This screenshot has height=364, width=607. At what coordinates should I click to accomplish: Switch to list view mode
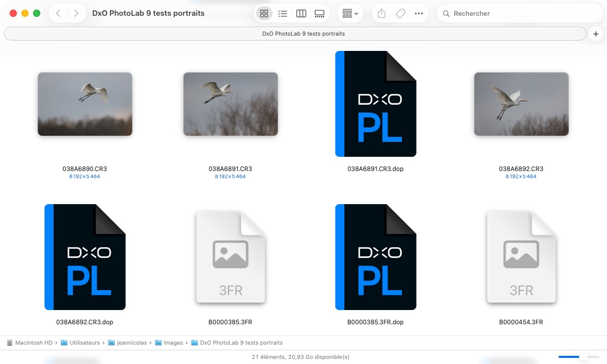tap(283, 14)
